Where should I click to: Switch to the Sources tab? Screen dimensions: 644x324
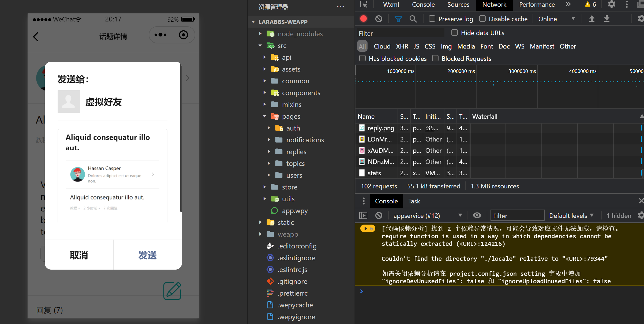pos(458,5)
